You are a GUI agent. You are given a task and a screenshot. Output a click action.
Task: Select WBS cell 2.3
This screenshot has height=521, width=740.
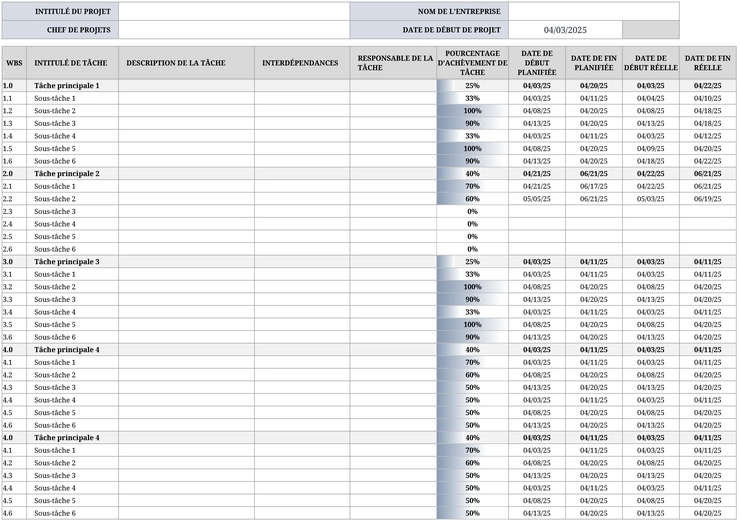pyautogui.click(x=14, y=211)
